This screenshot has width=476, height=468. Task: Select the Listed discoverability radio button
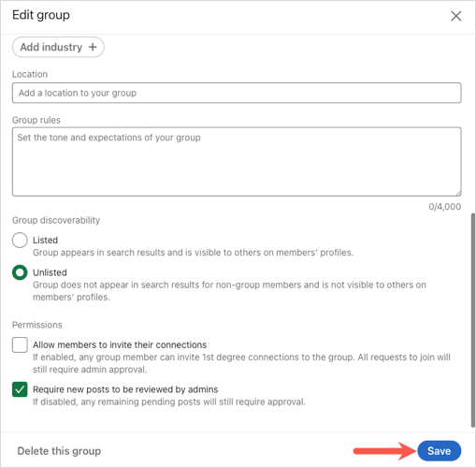click(x=20, y=240)
